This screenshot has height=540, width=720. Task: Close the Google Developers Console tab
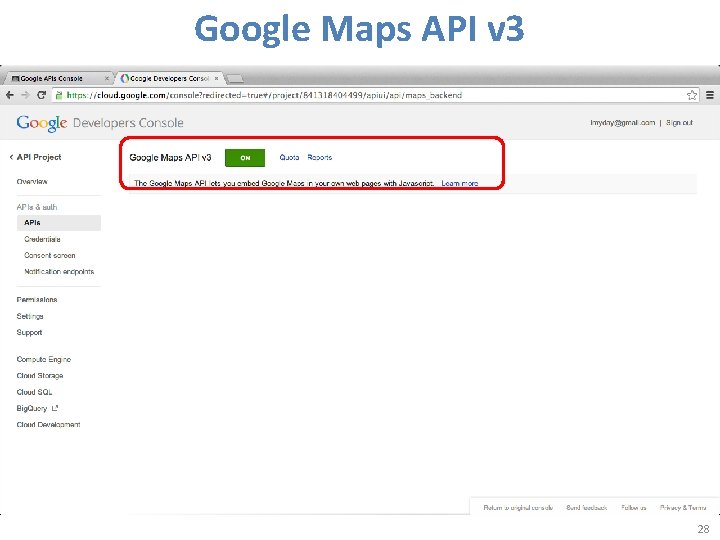[x=216, y=79]
